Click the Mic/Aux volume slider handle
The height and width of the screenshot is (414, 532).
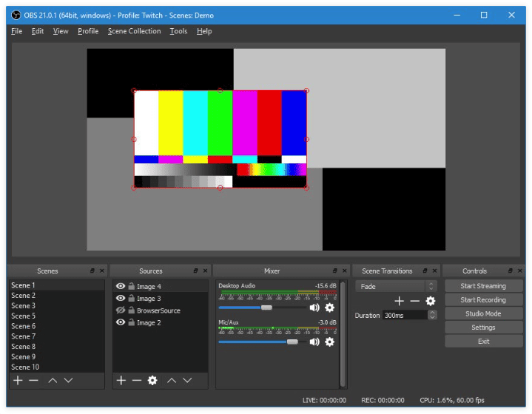pos(292,342)
